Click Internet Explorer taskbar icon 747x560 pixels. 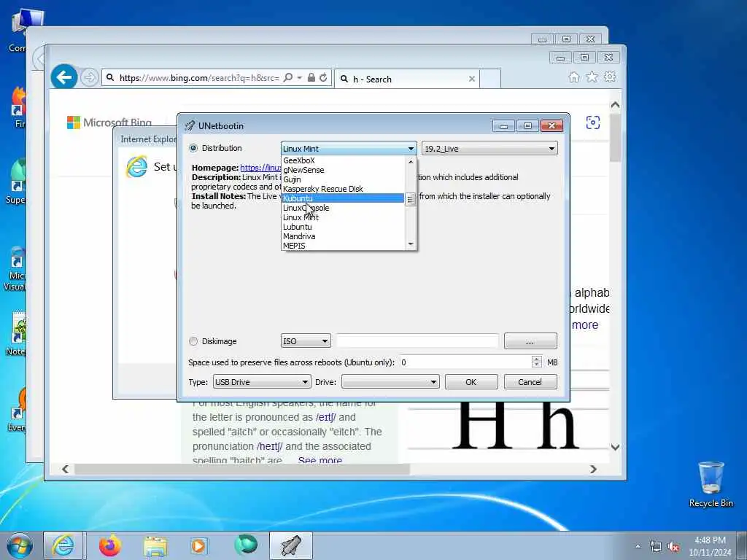[x=63, y=545]
